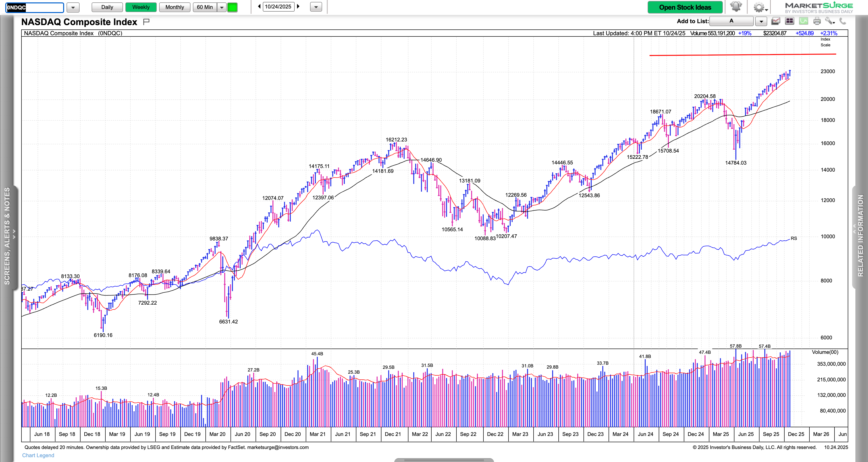This screenshot has height=462, width=868.
Task: Click the flag icon beside NASDAQ Composite Index
Action: pyautogui.click(x=146, y=22)
